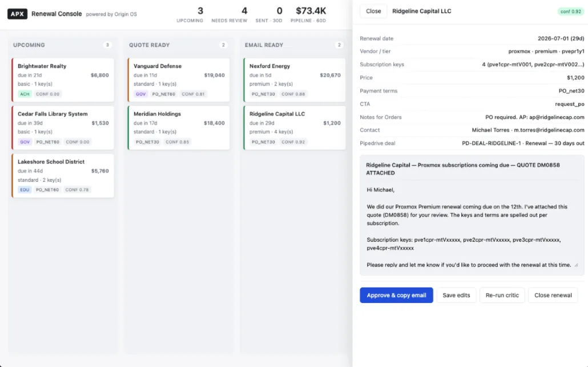Viewport: 588px width, 367px height.
Task: Click the subscription keys value
Action: pyautogui.click(x=533, y=65)
